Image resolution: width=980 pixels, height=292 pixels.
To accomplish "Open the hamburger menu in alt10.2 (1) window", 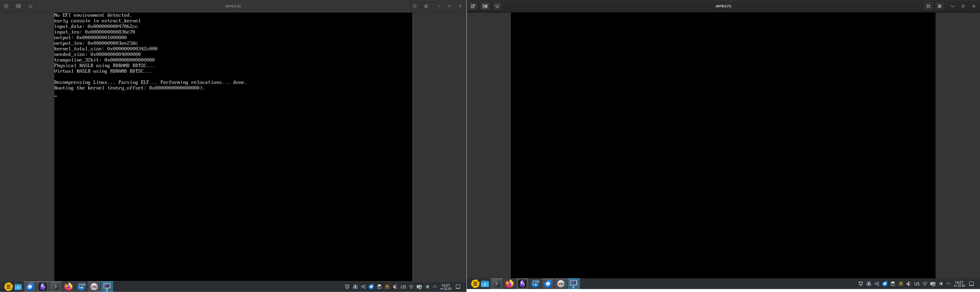I will tap(940, 6).
